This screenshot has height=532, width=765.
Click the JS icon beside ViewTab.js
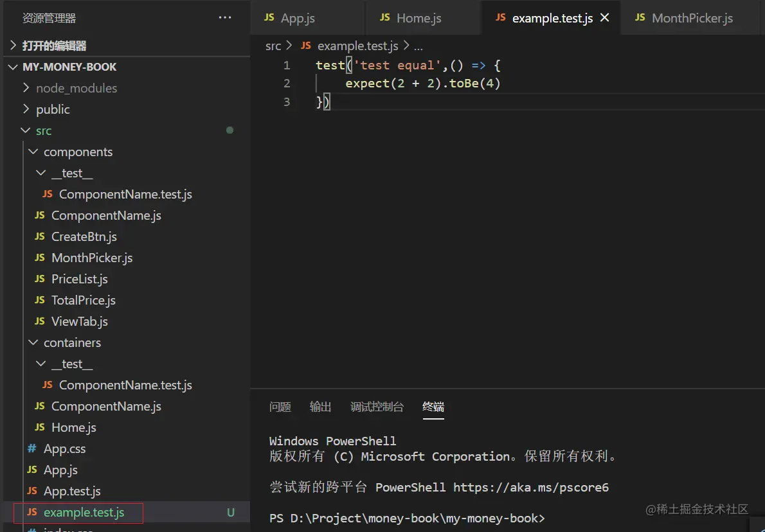tap(40, 321)
